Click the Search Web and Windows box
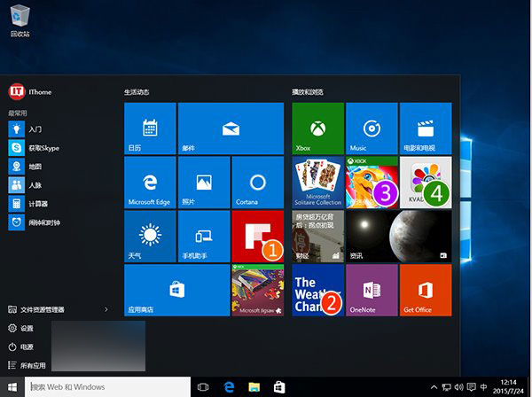 click(x=106, y=387)
